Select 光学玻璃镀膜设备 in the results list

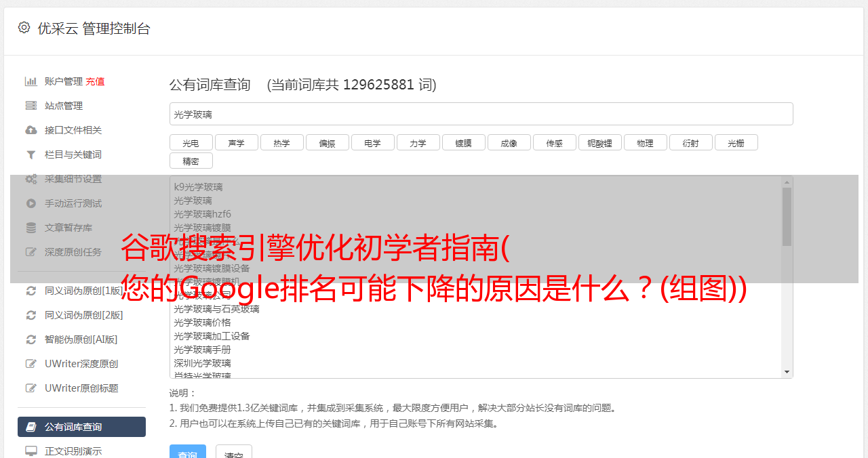click(212, 268)
